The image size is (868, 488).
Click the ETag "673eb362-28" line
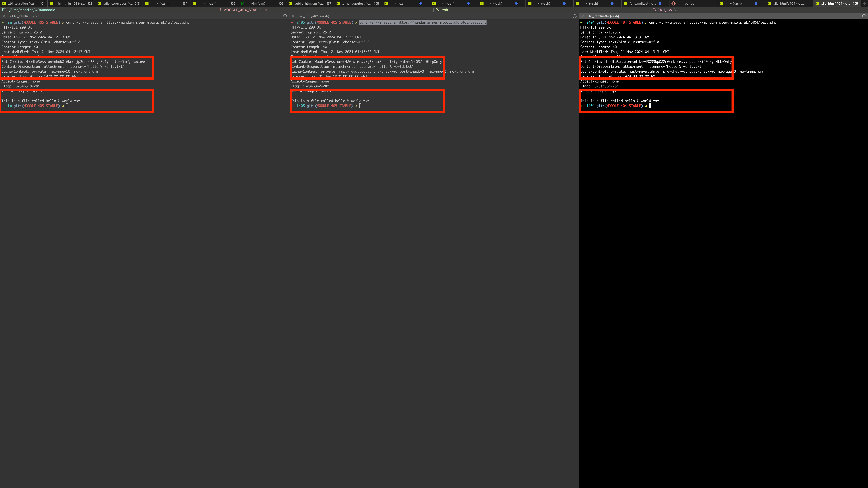click(310, 86)
